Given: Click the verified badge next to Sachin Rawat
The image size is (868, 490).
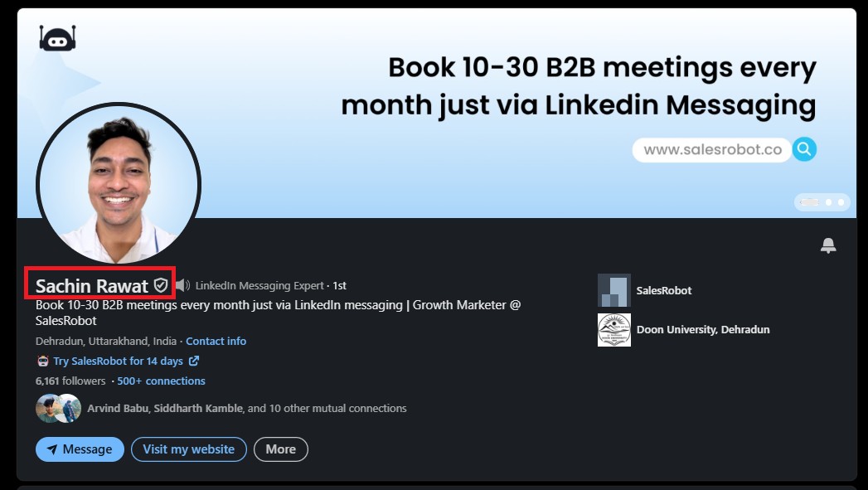Looking at the screenshot, I should pos(161,284).
